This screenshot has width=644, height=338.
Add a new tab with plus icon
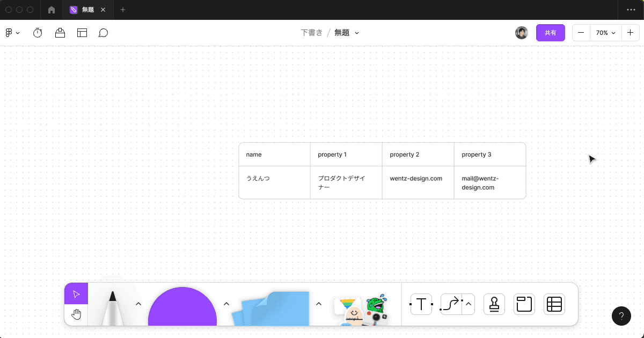tap(123, 10)
